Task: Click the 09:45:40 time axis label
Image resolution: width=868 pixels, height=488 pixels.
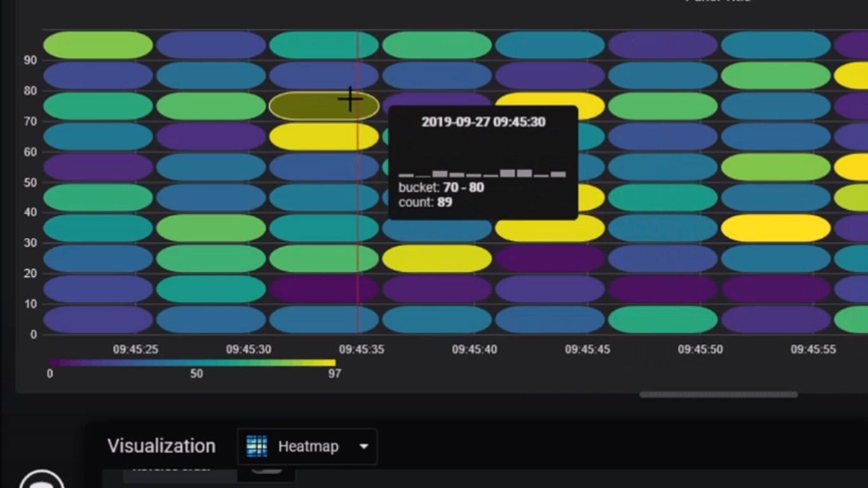Action: click(475, 349)
